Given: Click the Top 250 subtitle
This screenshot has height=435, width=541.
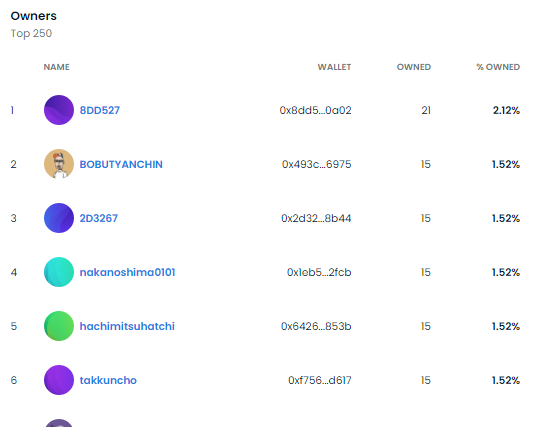Looking at the screenshot, I should pos(31,33).
